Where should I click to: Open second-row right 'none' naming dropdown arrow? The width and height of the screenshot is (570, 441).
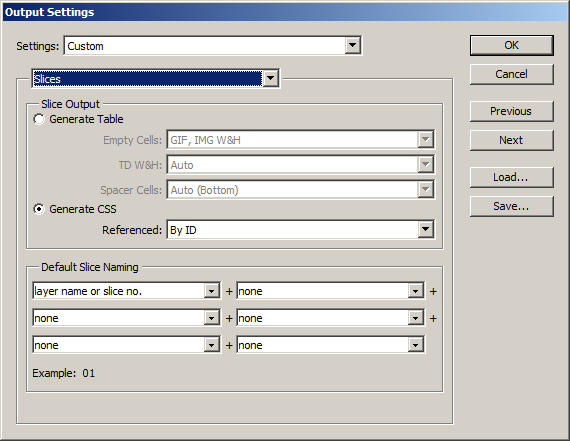click(x=416, y=318)
